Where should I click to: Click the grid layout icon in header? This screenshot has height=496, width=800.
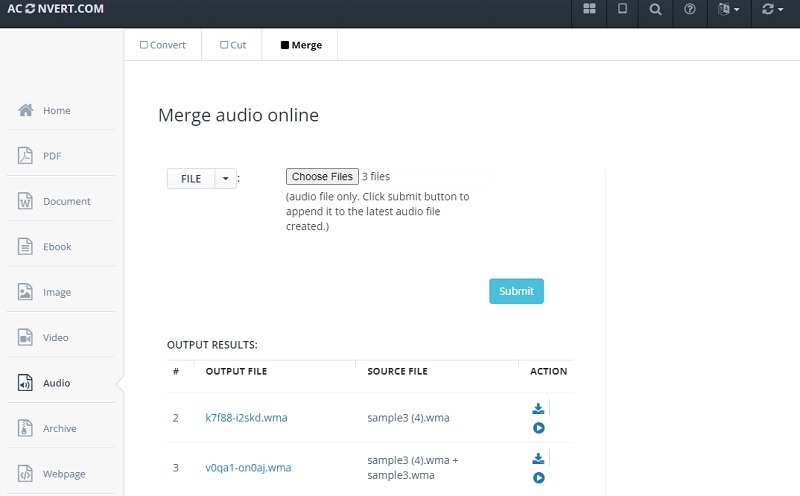(x=590, y=10)
